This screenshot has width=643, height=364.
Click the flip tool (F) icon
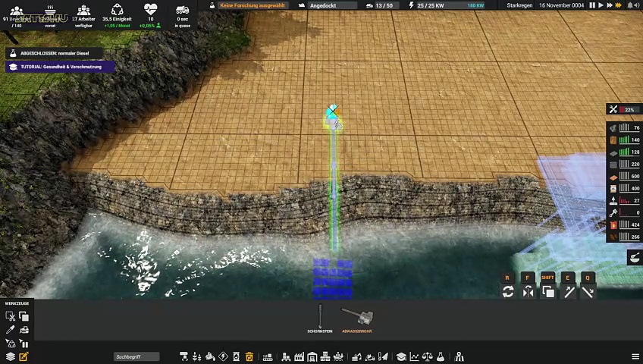[x=528, y=292]
